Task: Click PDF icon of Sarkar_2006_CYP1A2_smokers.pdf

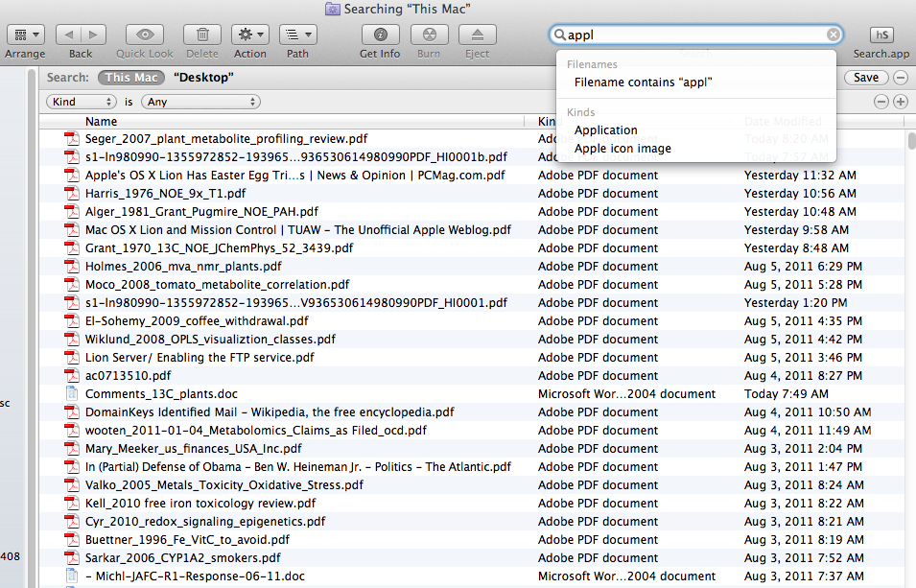Action: (x=71, y=557)
